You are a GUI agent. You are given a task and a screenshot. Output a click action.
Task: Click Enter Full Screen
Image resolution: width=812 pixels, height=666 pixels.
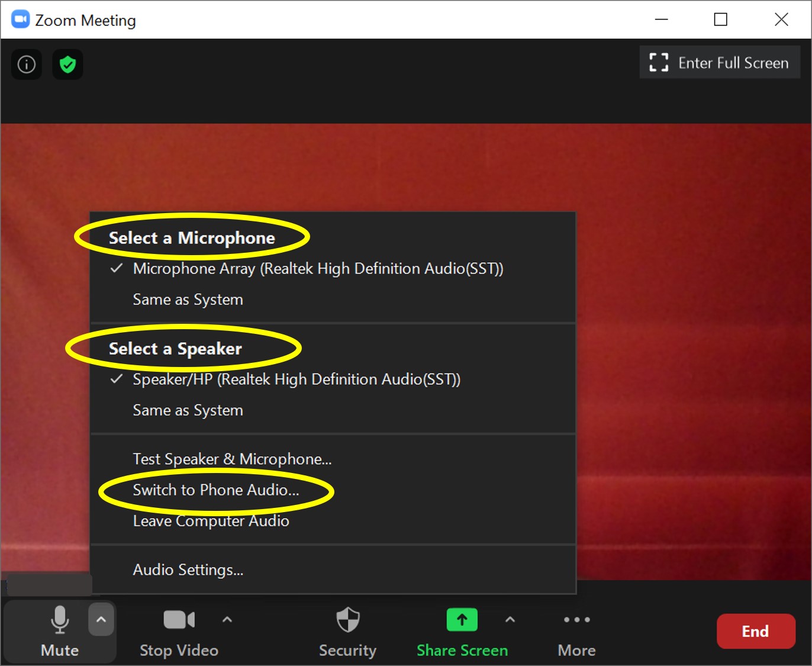[719, 62]
